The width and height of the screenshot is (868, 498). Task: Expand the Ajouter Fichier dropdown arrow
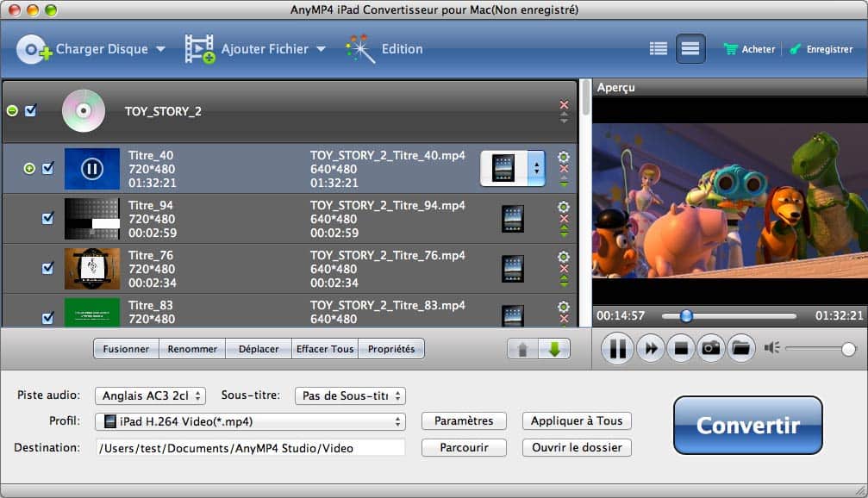pyautogui.click(x=321, y=49)
